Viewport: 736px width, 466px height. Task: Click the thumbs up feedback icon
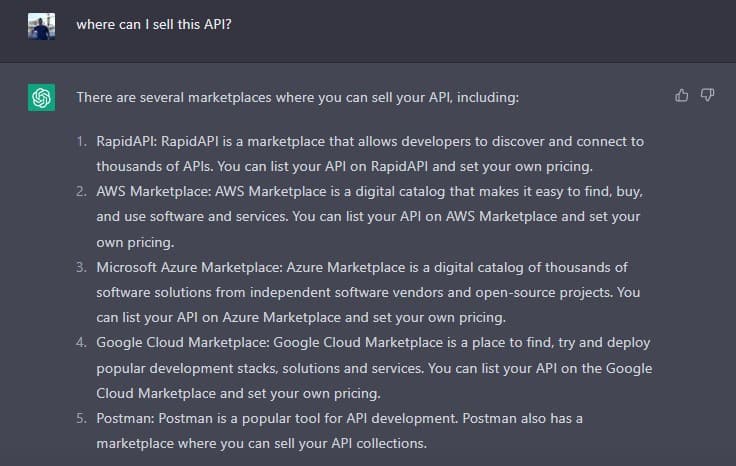pyautogui.click(x=682, y=95)
